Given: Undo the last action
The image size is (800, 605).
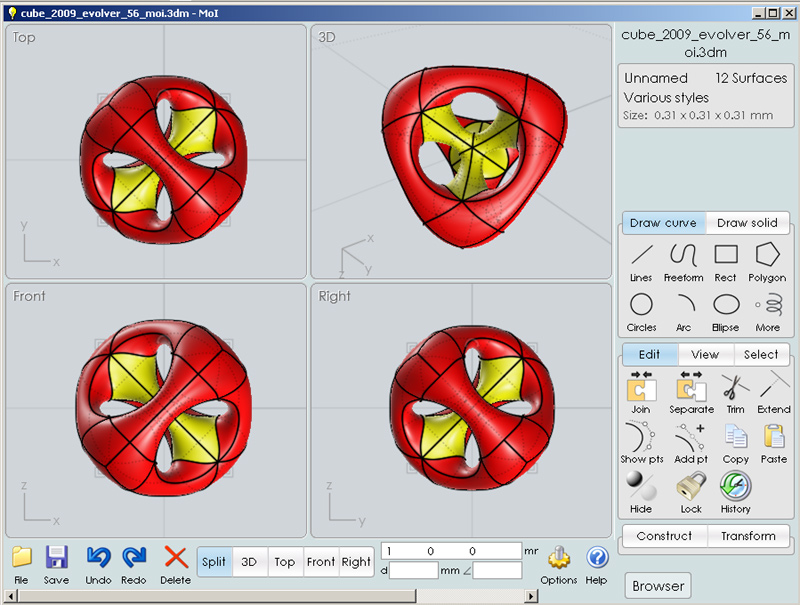Looking at the screenshot, I should pos(98,565).
